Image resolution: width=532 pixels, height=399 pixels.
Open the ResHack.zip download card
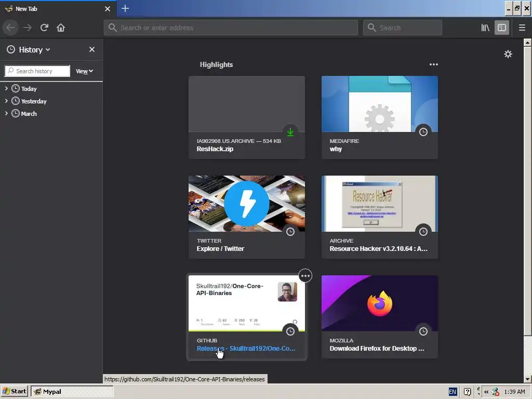pyautogui.click(x=247, y=117)
